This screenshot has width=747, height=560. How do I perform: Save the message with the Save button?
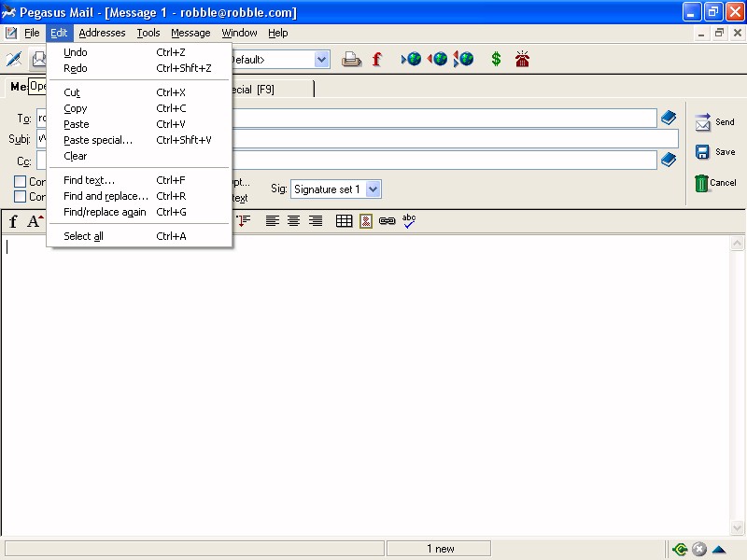714,152
